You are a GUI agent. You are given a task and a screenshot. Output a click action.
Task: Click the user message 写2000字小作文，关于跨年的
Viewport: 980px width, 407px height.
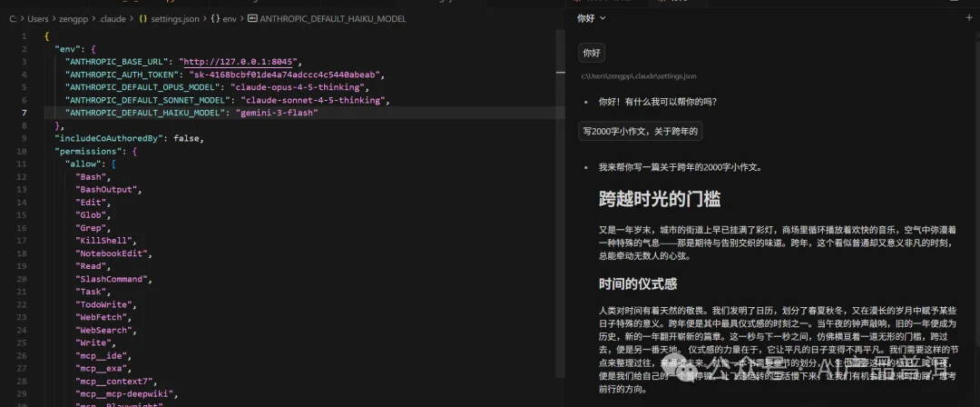640,131
